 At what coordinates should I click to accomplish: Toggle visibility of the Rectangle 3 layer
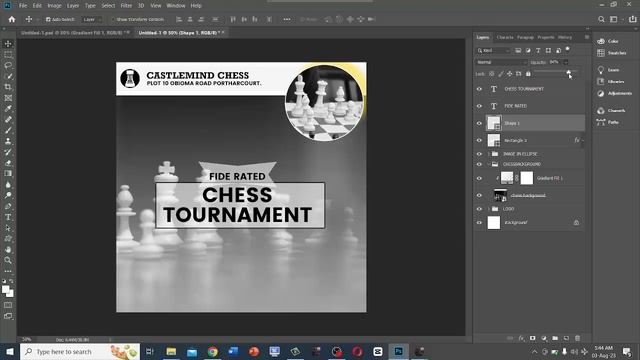[479, 140]
